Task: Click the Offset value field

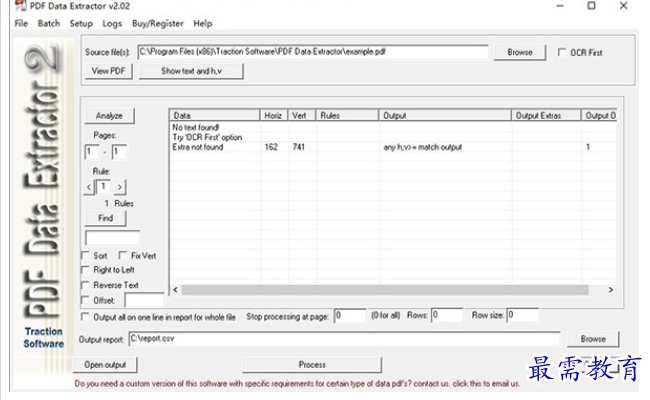Action: [x=144, y=300]
